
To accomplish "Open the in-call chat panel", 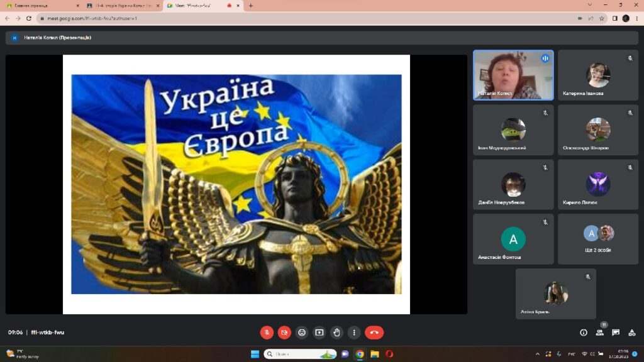I will pyautogui.click(x=616, y=332).
